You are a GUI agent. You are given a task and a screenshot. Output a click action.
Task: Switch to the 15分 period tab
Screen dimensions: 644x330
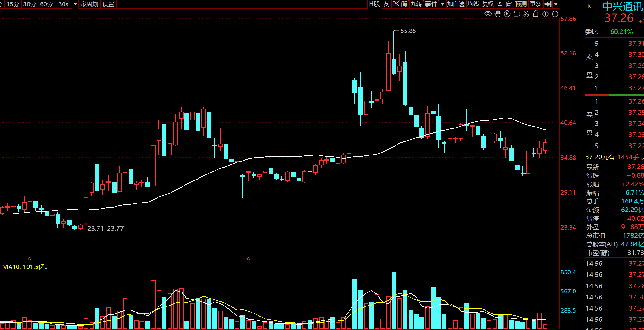13,4
